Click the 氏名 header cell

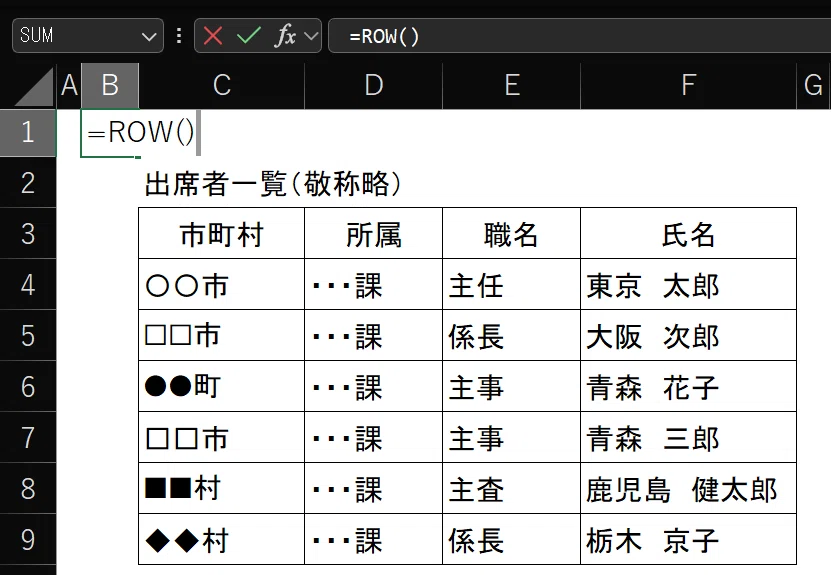click(x=688, y=234)
